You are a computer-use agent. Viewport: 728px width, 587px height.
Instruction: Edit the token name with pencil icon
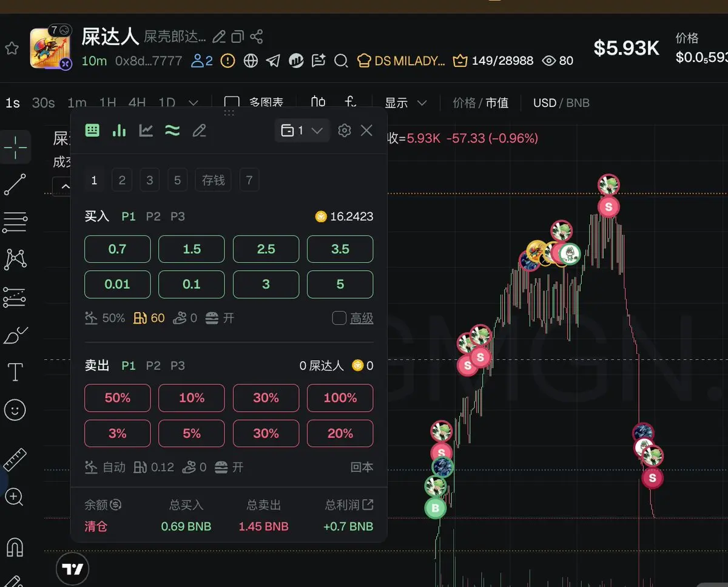219,37
